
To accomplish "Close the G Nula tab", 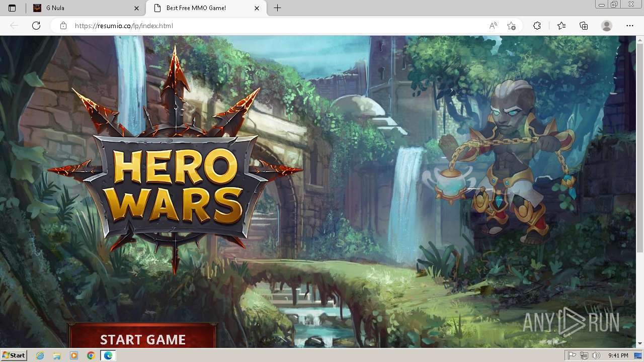I will [137, 8].
